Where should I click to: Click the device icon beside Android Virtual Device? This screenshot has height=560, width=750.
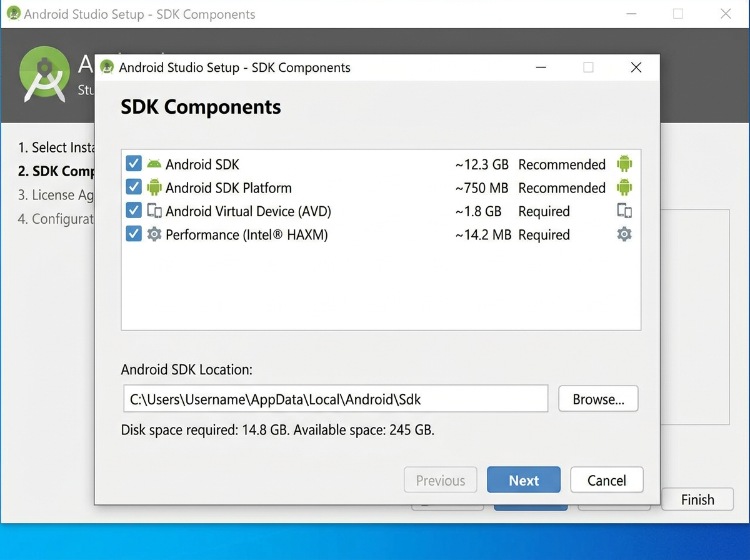[154, 211]
